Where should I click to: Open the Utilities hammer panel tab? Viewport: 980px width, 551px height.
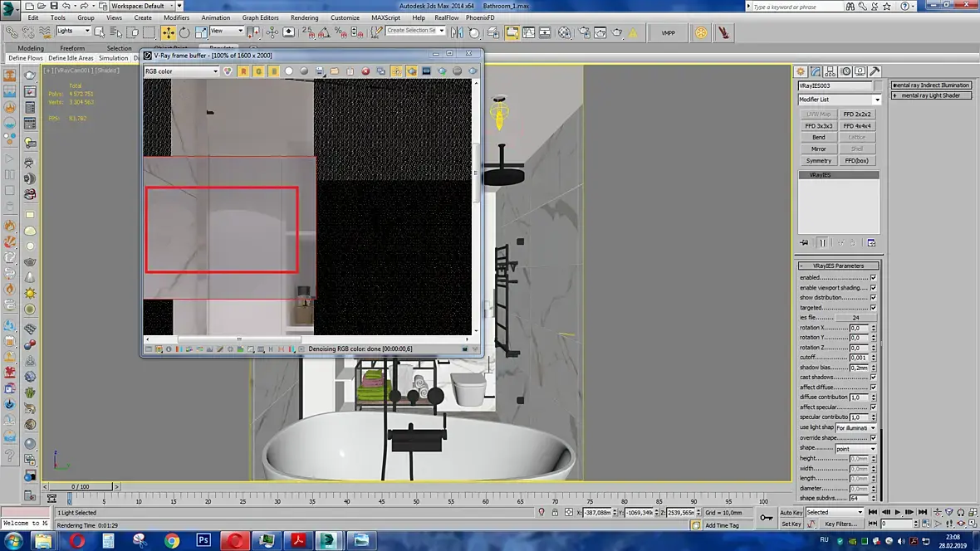point(875,71)
